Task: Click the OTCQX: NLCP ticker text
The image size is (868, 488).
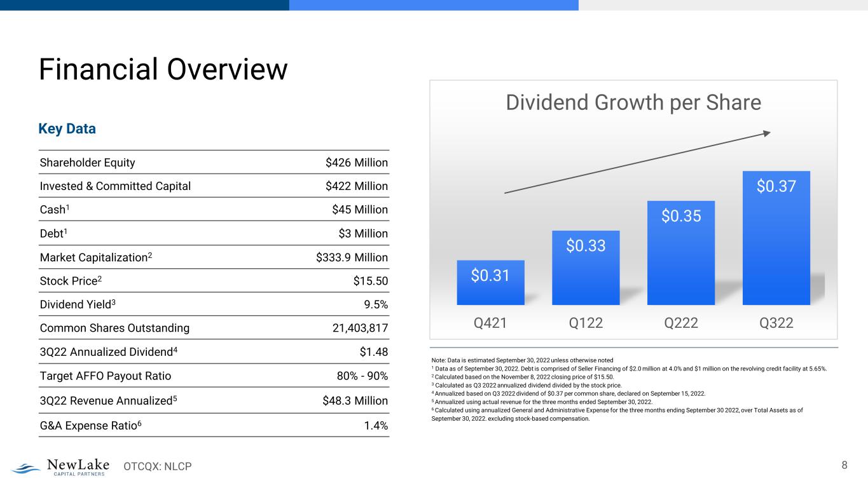Action: coord(157,468)
